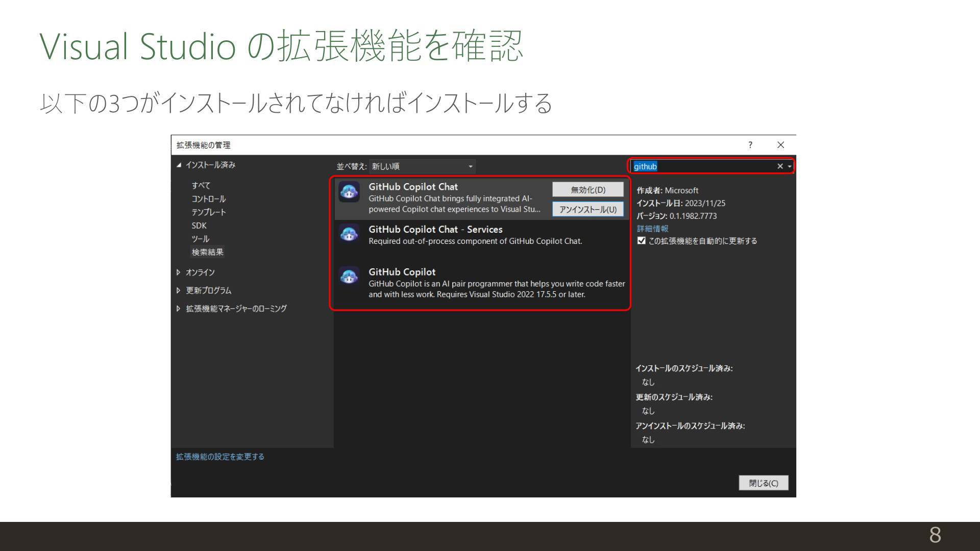Click the 作成者 Microsoft text
Image resolution: width=980 pixels, height=551 pixels.
[668, 190]
